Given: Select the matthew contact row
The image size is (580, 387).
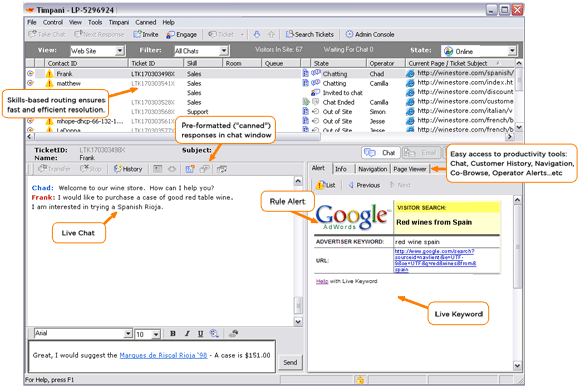Looking at the screenshot, I should point(270,83).
